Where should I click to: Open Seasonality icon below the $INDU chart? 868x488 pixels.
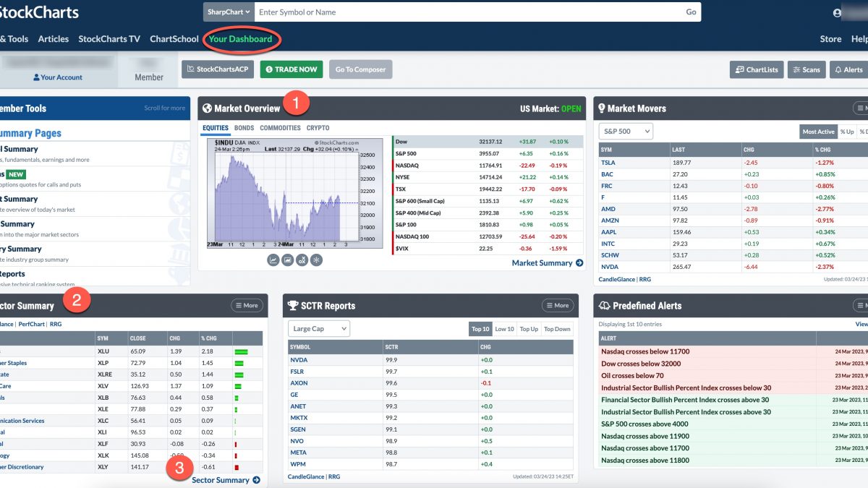[x=317, y=260]
